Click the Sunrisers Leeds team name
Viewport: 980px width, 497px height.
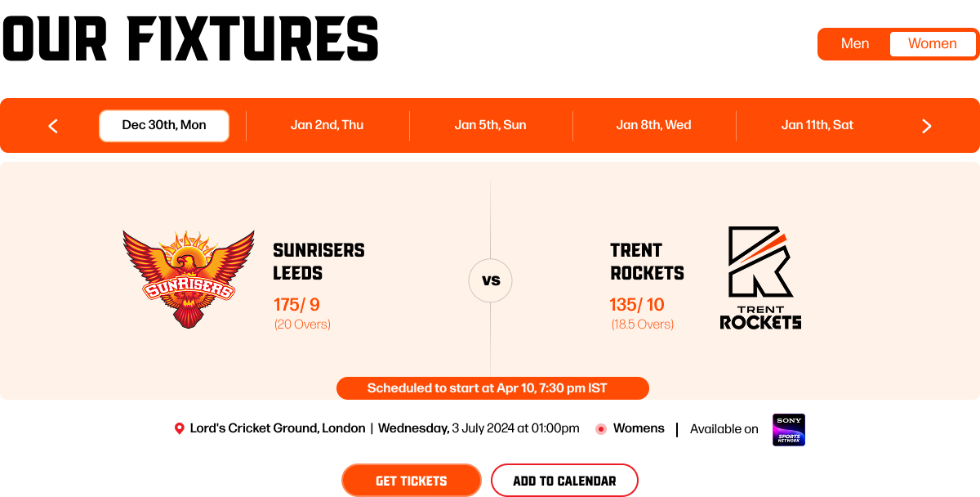tap(318, 262)
